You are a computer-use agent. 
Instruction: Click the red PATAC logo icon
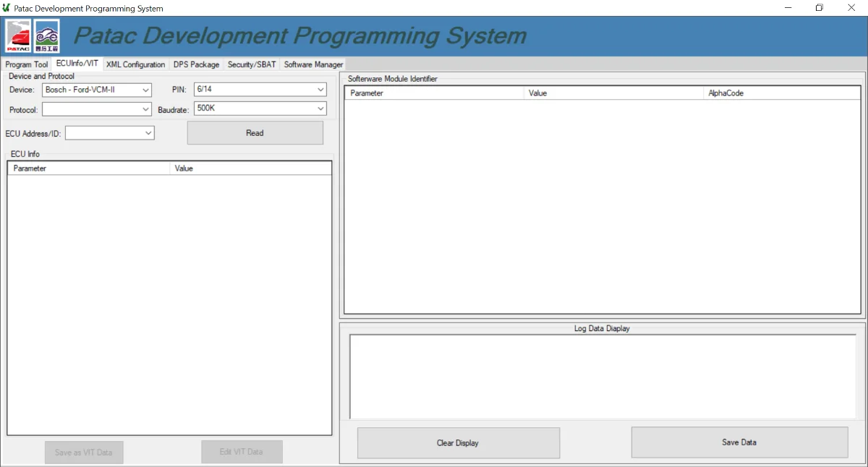click(19, 36)
